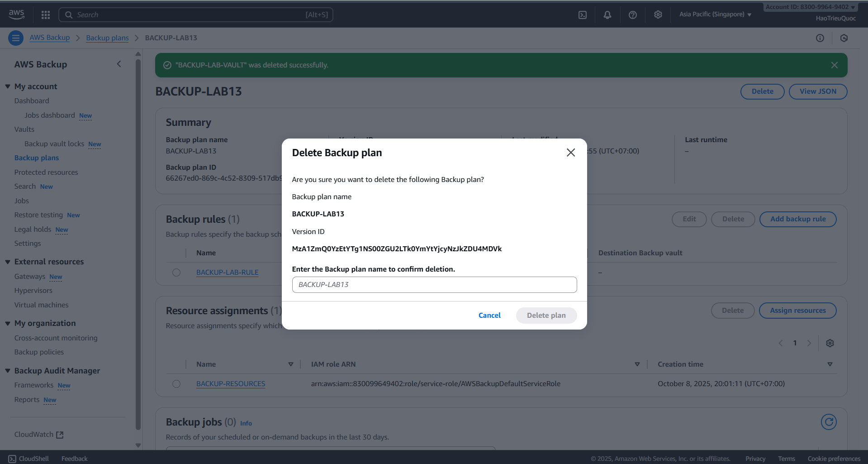
Task: Open the BACKUP-RESOURCES assignment link
Action: [x=230, y=383]
